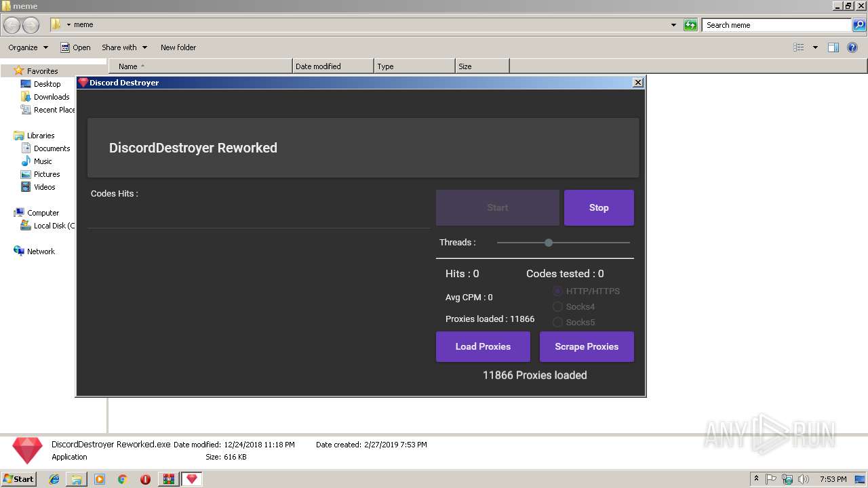868x488 pixels.
Task: Click the blue Help icon
Action: pyautogui.click(x=854, y=47)
